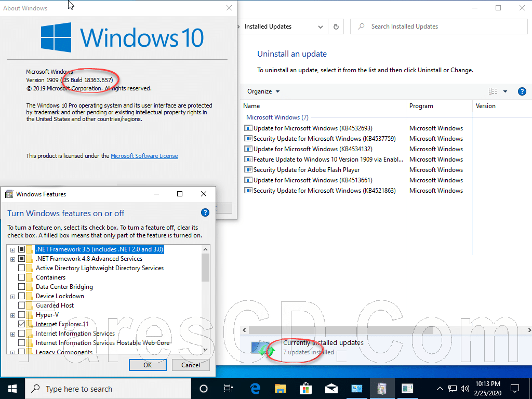Open Task View on the taskbar

(229, 389)
